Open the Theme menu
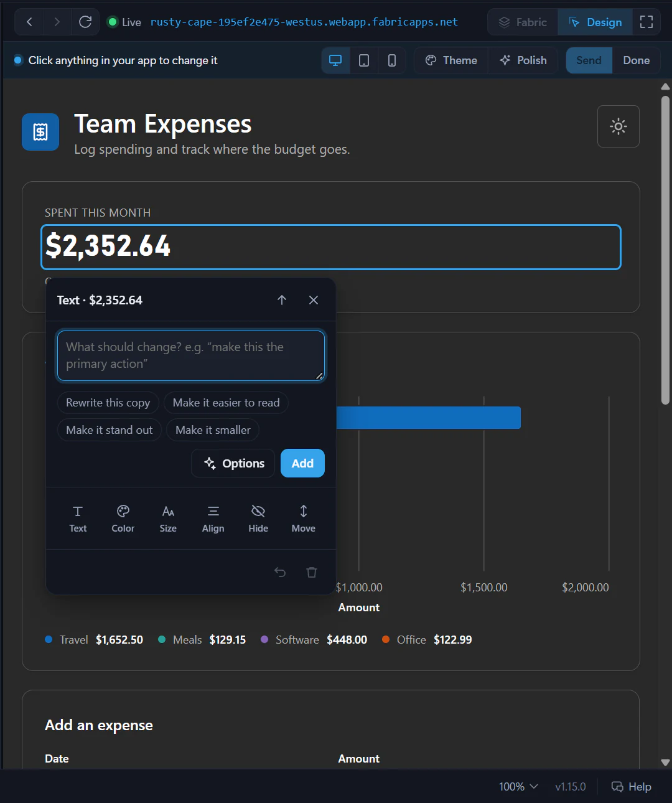The width and height of the screenshot is (672, 803). [451, 60]
